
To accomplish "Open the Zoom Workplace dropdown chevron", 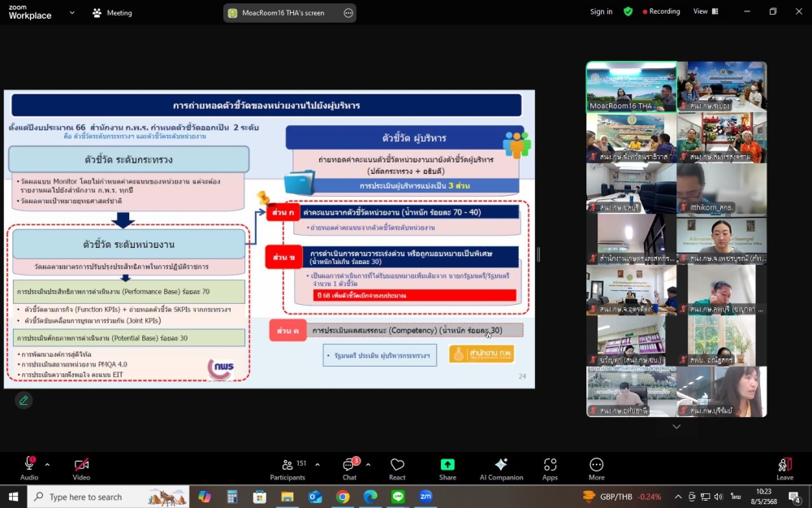I will pos(72,13).
